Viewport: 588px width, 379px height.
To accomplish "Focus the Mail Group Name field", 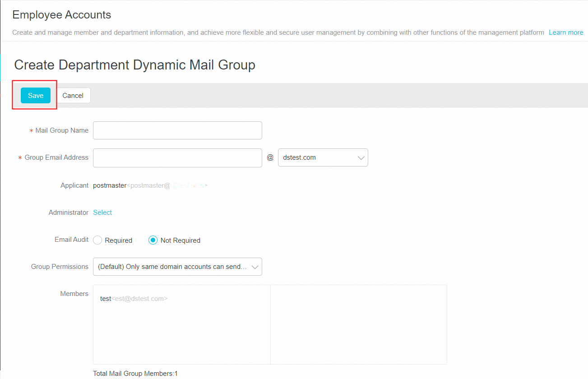I will coord(177,130).
